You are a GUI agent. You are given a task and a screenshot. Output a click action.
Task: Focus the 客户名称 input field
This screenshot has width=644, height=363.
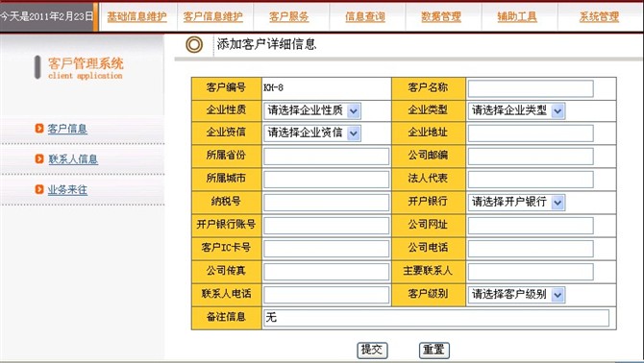click(531, 88)
